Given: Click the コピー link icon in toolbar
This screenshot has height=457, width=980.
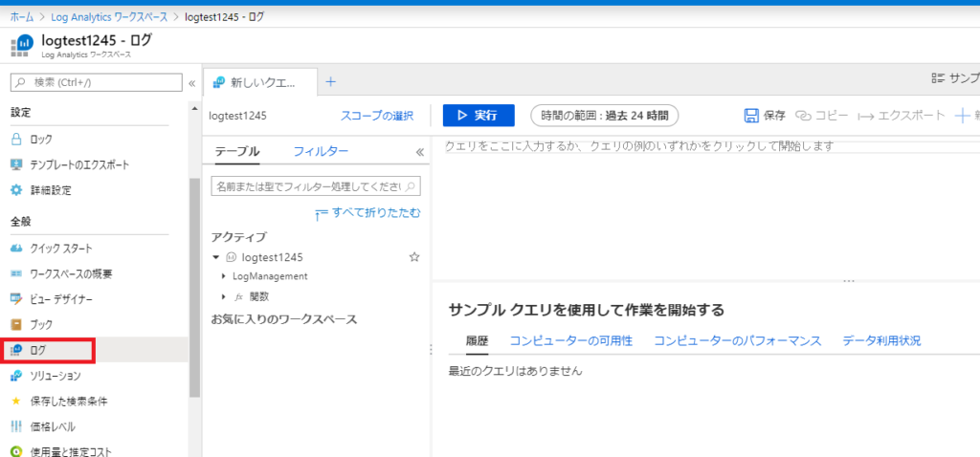Looking at the screenshot, I should [803, 116].
